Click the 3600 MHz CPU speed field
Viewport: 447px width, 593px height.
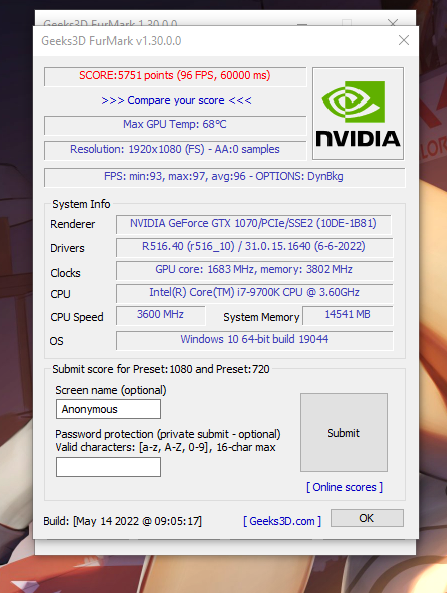point(160,315)
